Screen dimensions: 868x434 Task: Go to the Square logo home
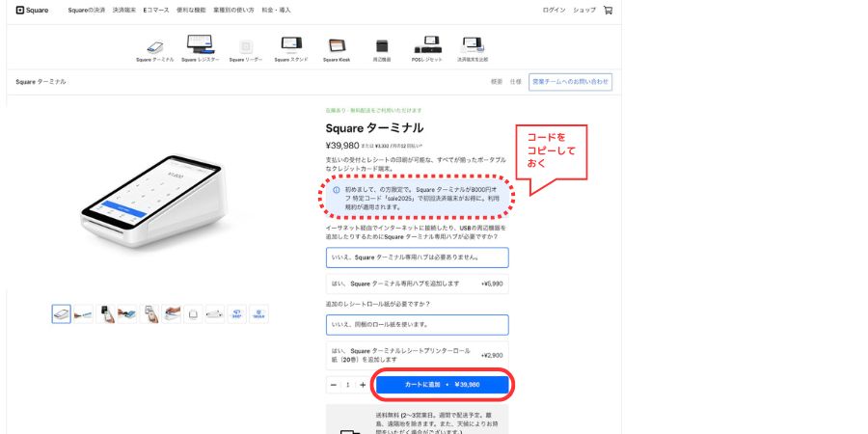coord(32,10)
